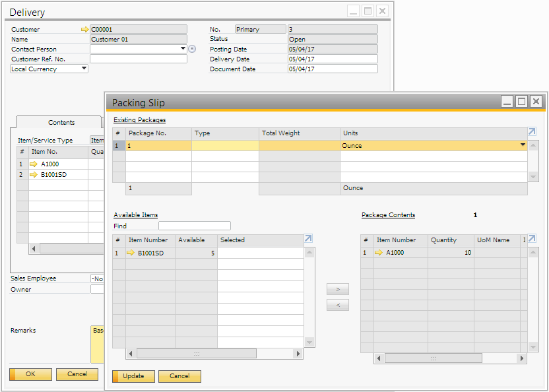Open the Local Currency dropdown
The height and width of the screenshot is (392, 549).
[84, 69]
